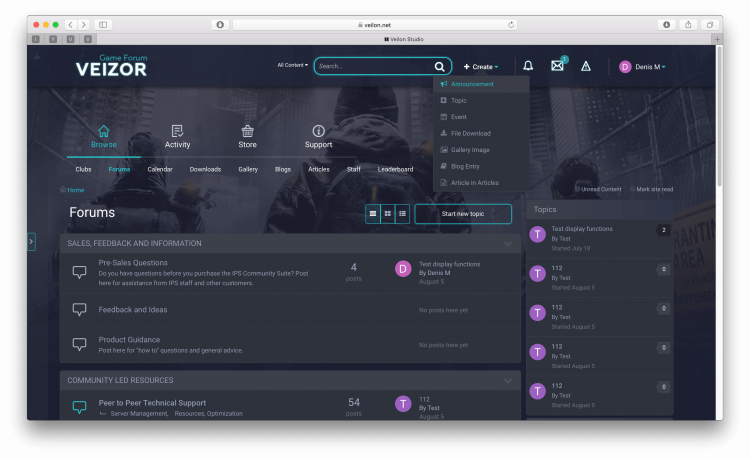Screen dimensions: 750x459
Task: Open the Denis M user menu
Action: (642, 67)
